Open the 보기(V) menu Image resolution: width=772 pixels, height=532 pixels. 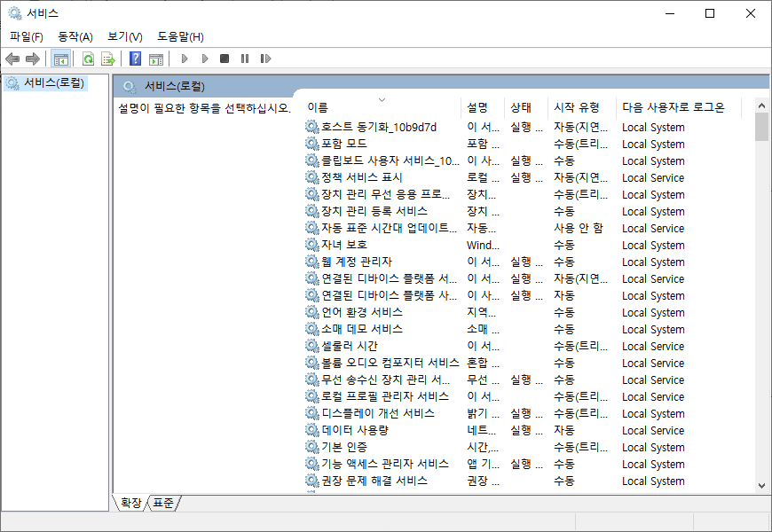tap(125, 37)
